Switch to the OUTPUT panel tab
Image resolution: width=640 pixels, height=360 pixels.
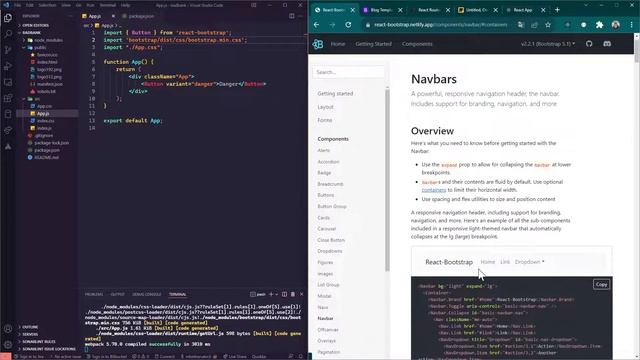(x=118, y=294)
